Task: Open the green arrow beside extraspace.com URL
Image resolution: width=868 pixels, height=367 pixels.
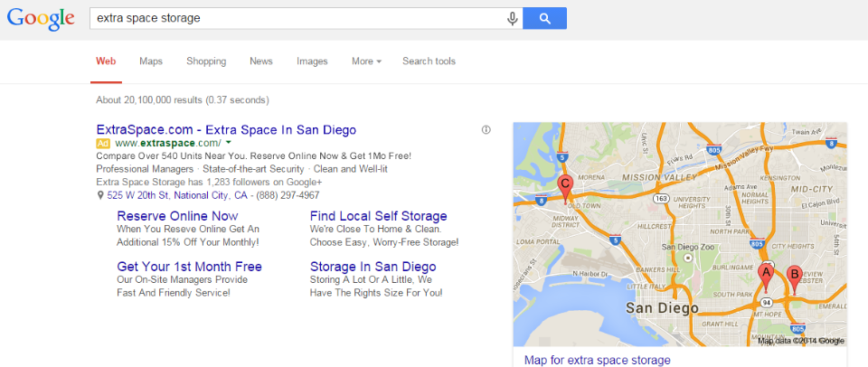Action: (229, 143)
